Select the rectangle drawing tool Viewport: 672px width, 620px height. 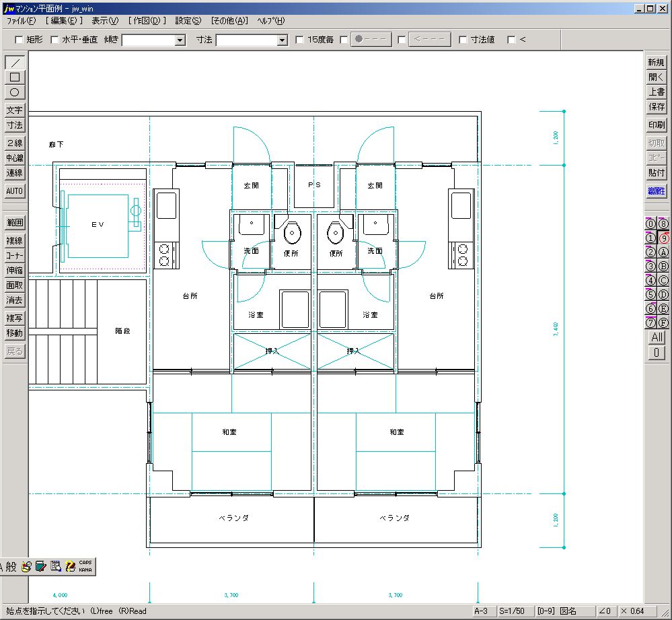coord(15,77)
